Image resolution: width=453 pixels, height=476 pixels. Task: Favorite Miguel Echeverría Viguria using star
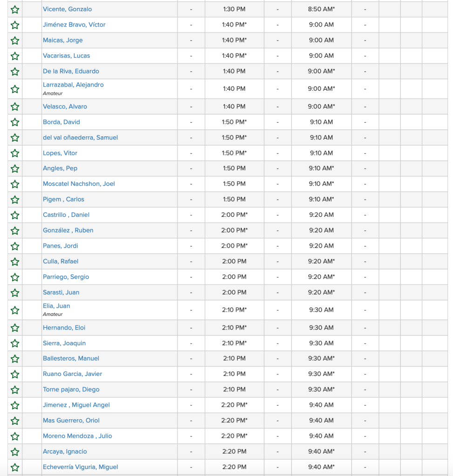pos(15,467)
